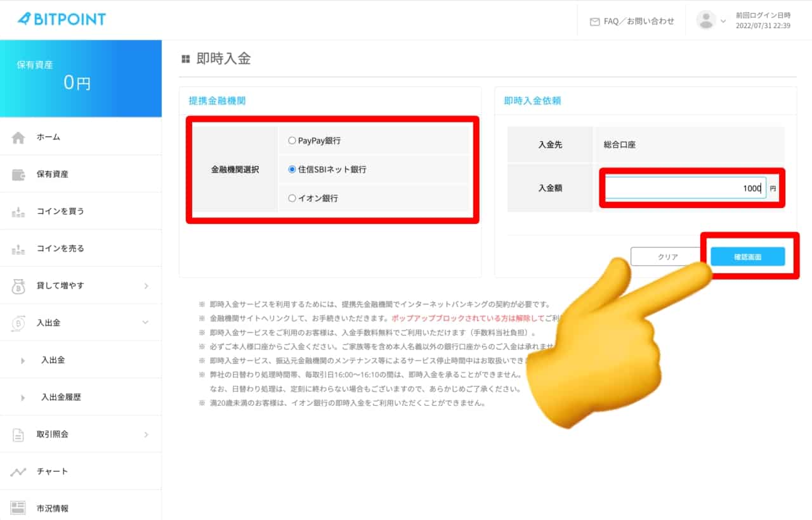Screen dimensions: 812x520
Task: Collapse the 入出金 menu chevron
Action: [146, 323]
